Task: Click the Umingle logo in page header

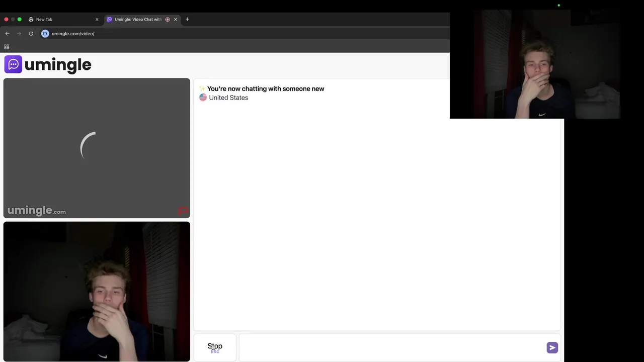Action: [x=48, y=64]
